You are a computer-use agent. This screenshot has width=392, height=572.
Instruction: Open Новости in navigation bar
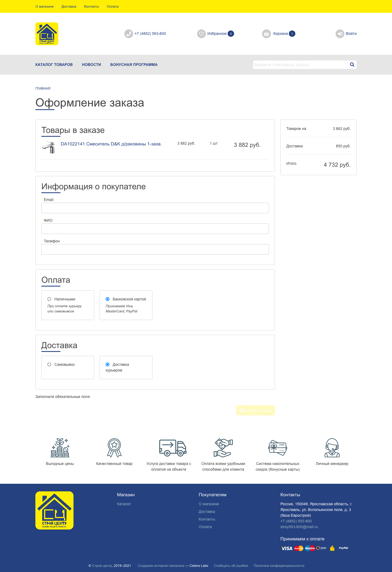click(x=91, y=65)
